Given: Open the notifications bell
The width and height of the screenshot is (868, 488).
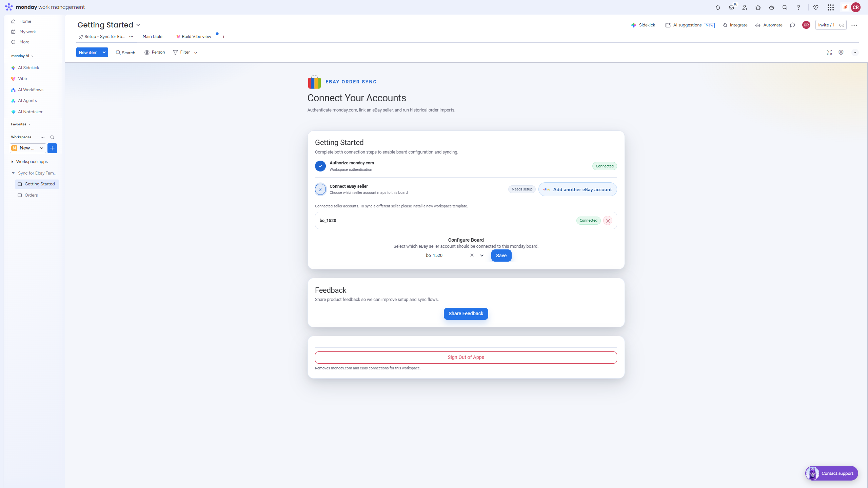Looking at the screenshot, I should (x=717, y=7).
